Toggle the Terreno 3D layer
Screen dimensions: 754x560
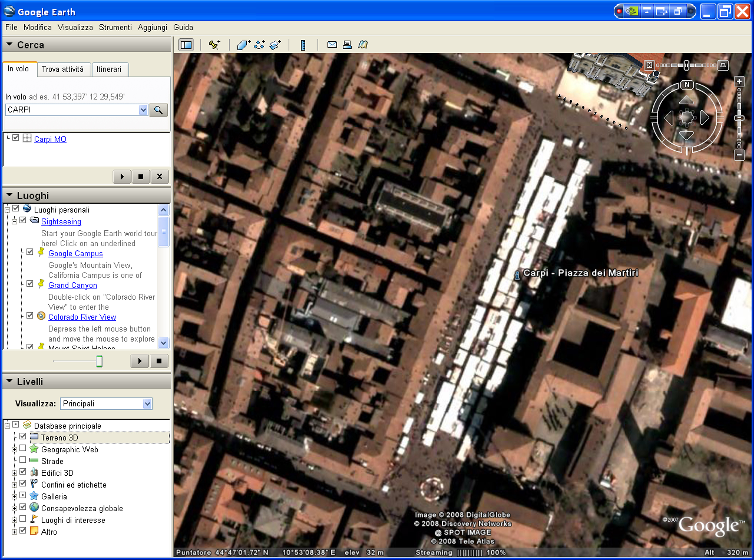click(x=23, y=436)
